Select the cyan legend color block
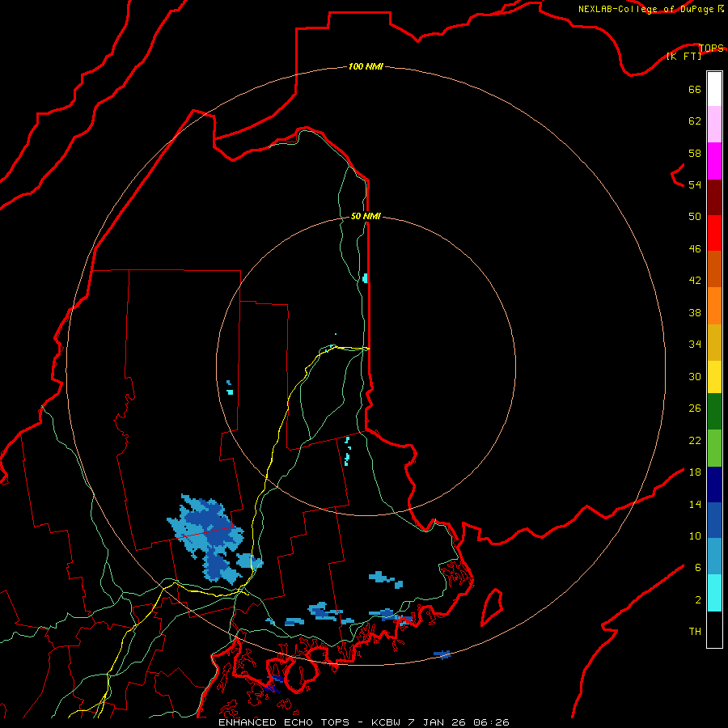Screen dimensions: 728x728 click(714, 593)
